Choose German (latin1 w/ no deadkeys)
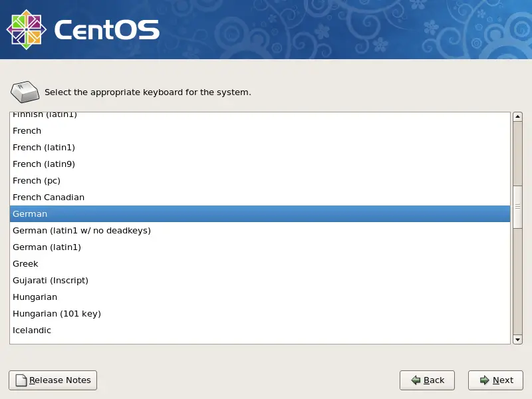The width and height of the screenshot is (532, 399). click(260, 230)
